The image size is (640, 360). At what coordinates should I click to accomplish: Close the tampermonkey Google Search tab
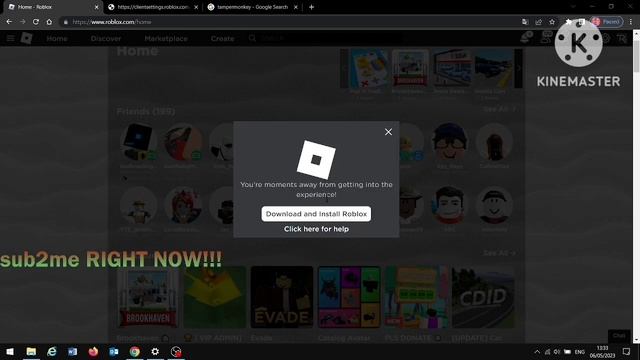(x=296, y=7)
